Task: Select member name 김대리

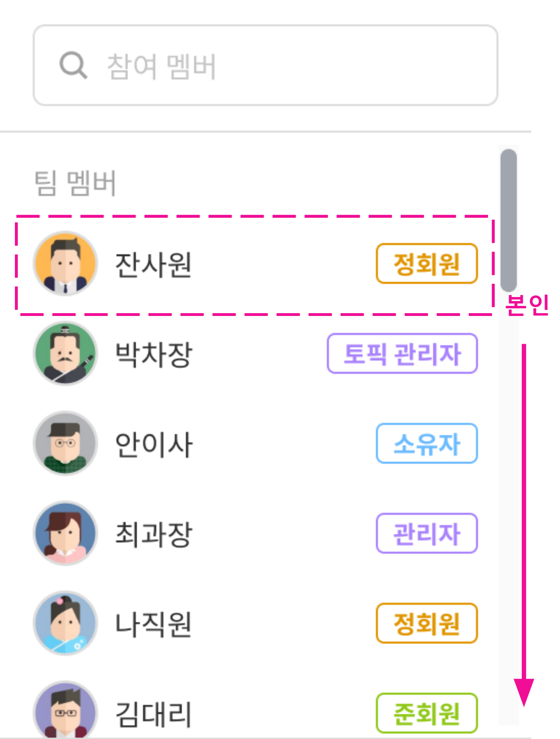Action: coord(153,714)
